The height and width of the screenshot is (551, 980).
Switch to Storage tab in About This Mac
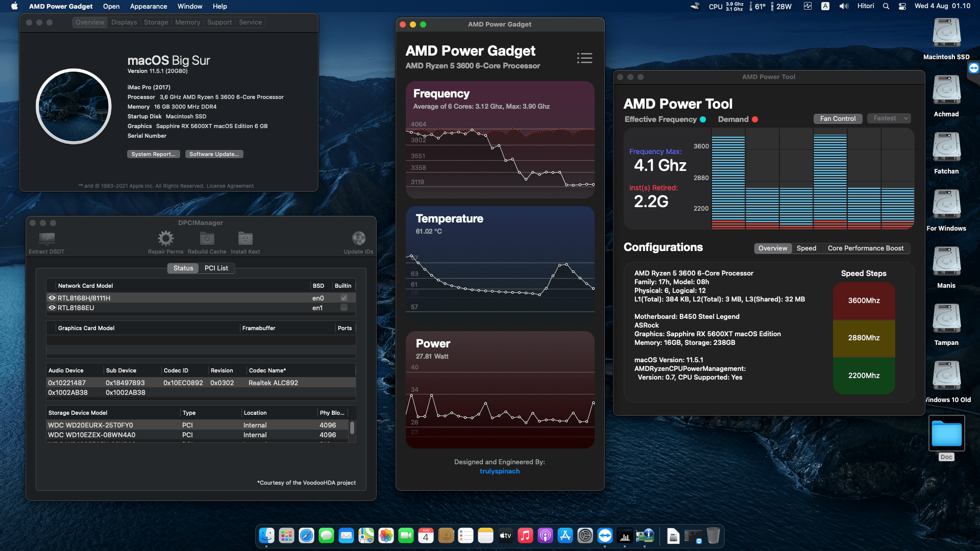coord(156,22)
